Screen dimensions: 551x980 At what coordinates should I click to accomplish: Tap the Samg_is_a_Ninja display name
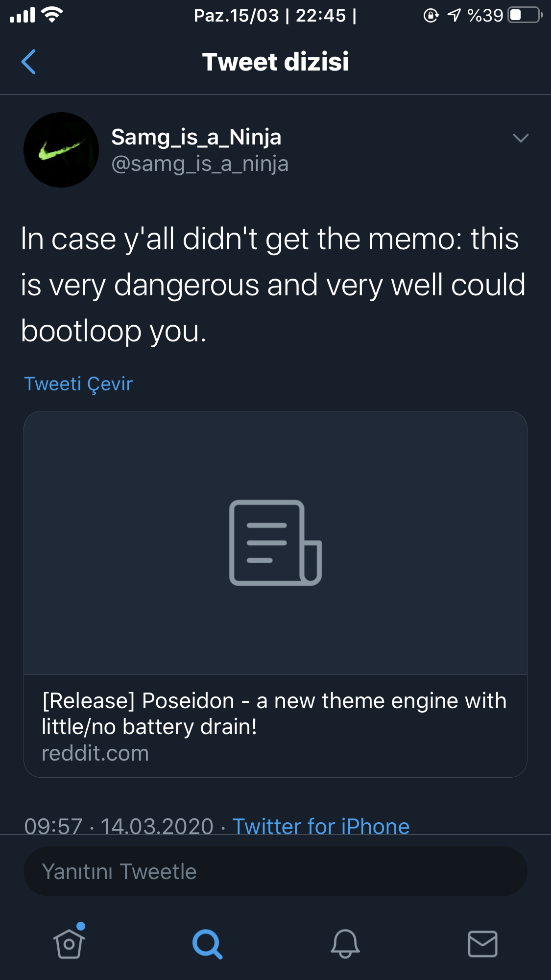[x=196, y=137]
